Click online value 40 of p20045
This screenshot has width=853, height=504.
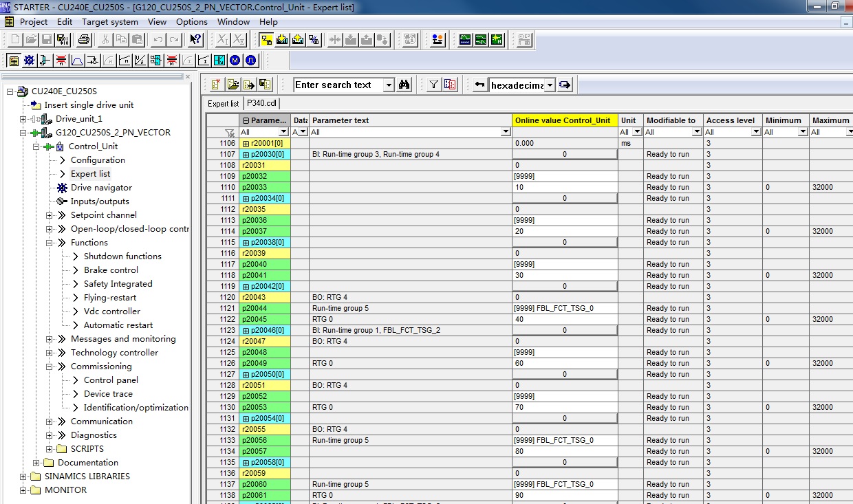[564, 319]
